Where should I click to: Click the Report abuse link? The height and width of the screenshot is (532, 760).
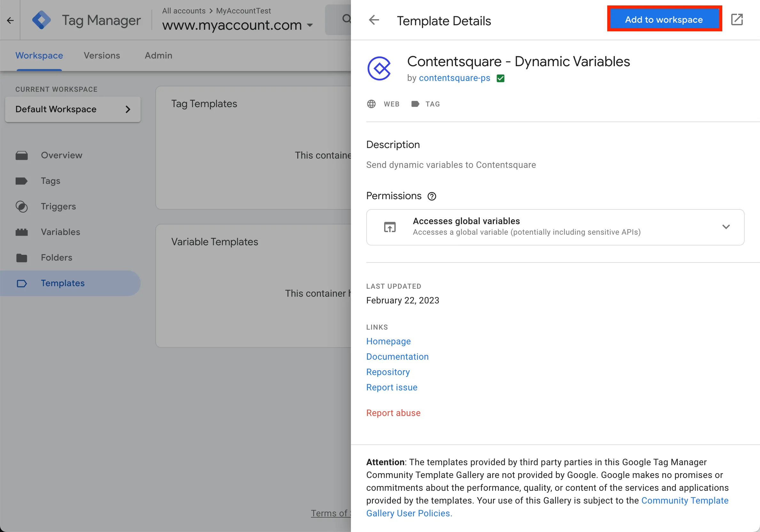[393, 413]
